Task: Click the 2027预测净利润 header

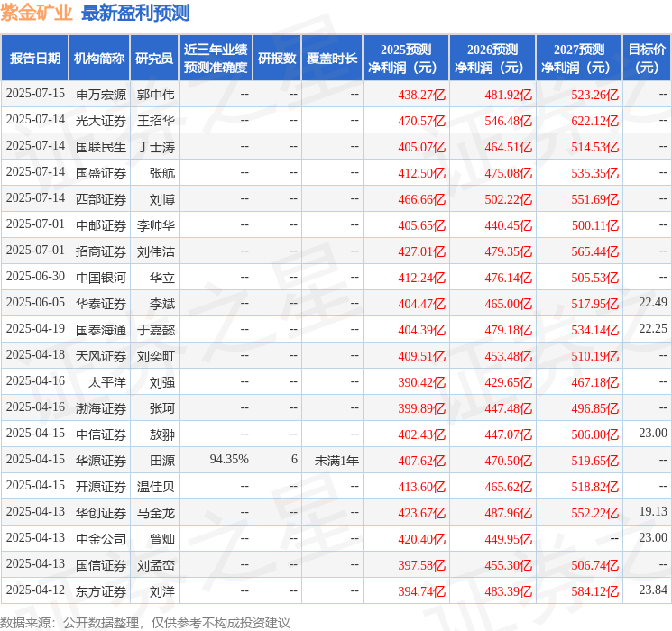Action: pos(579,58)
